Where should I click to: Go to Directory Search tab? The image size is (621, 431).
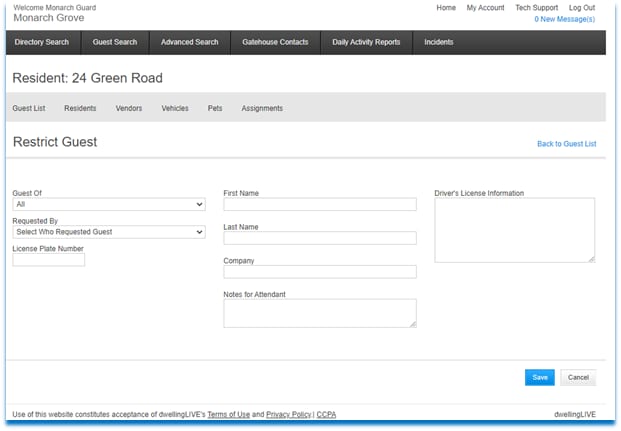[x=42, y=42]
